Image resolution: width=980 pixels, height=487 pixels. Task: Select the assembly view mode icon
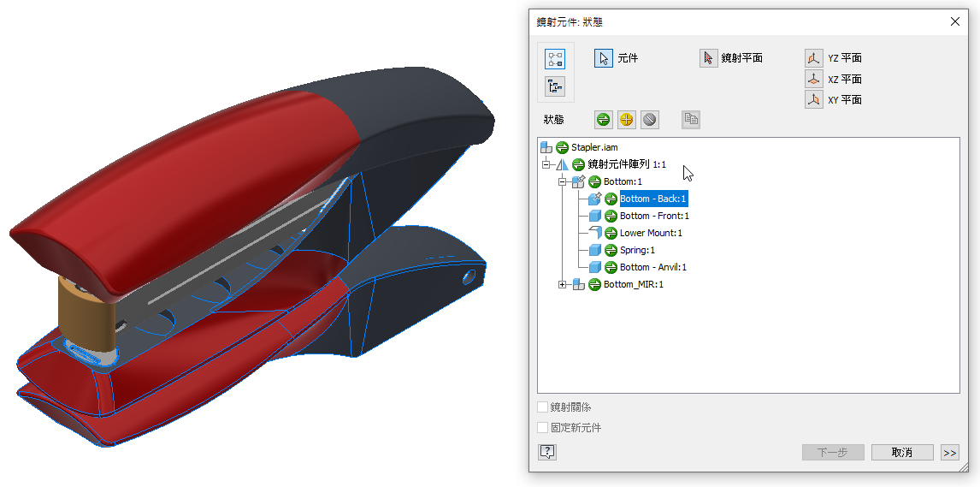556,59
